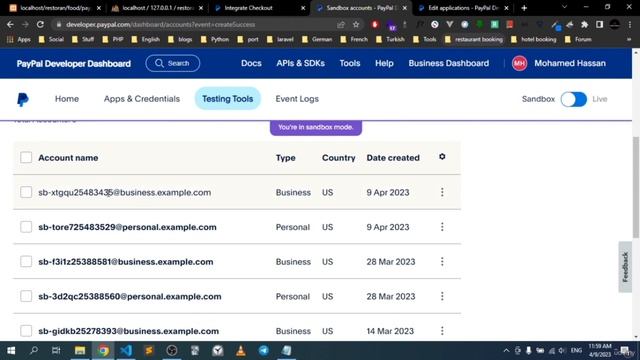The height and width of the screenshot is (360, 640).
Task: Sort by Date created column header
Action: click(393, 158)
